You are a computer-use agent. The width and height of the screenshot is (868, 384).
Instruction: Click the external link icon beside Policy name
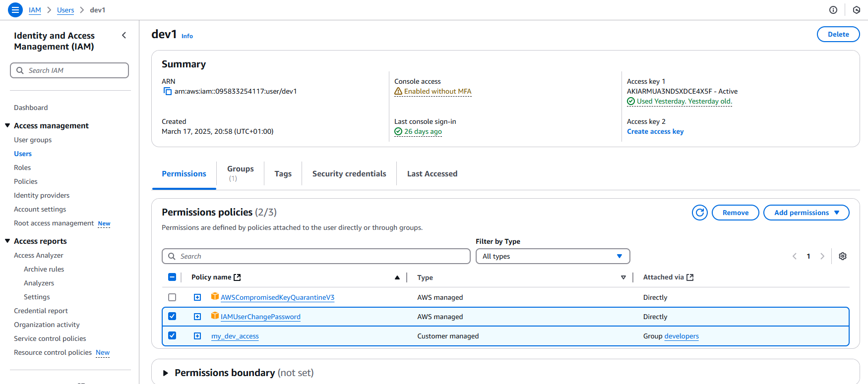tap(237, 277)
